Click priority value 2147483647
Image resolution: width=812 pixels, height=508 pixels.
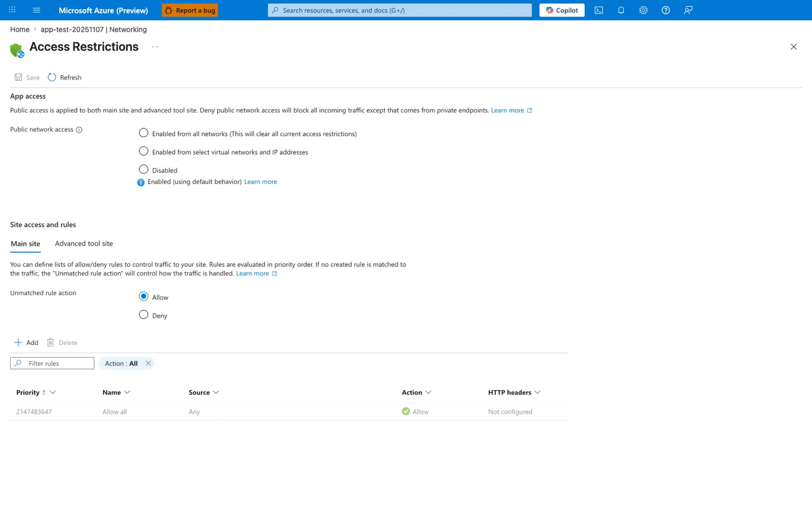(34, 412)
